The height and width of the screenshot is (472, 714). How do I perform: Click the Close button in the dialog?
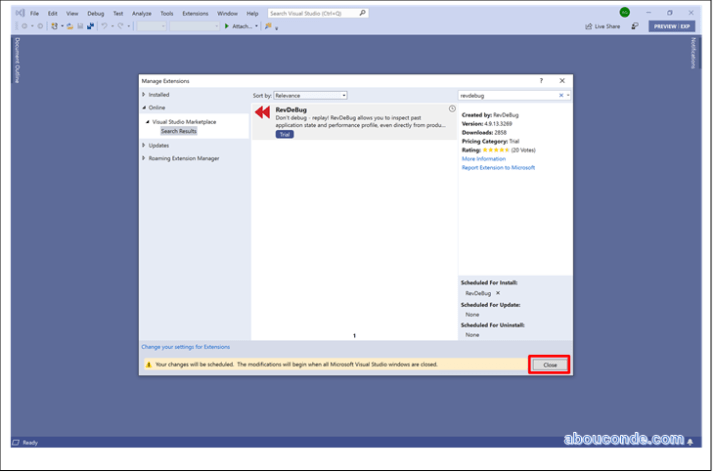(549, 365)
